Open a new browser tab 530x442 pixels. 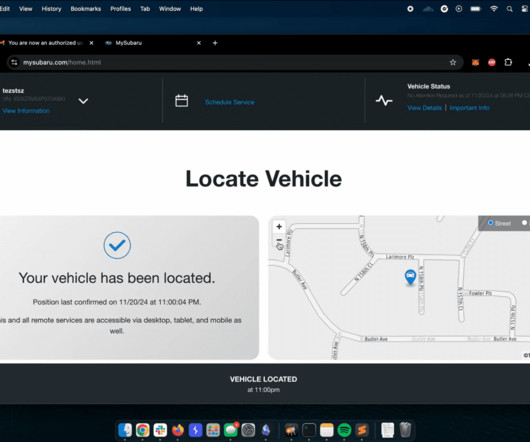point(215,43)
